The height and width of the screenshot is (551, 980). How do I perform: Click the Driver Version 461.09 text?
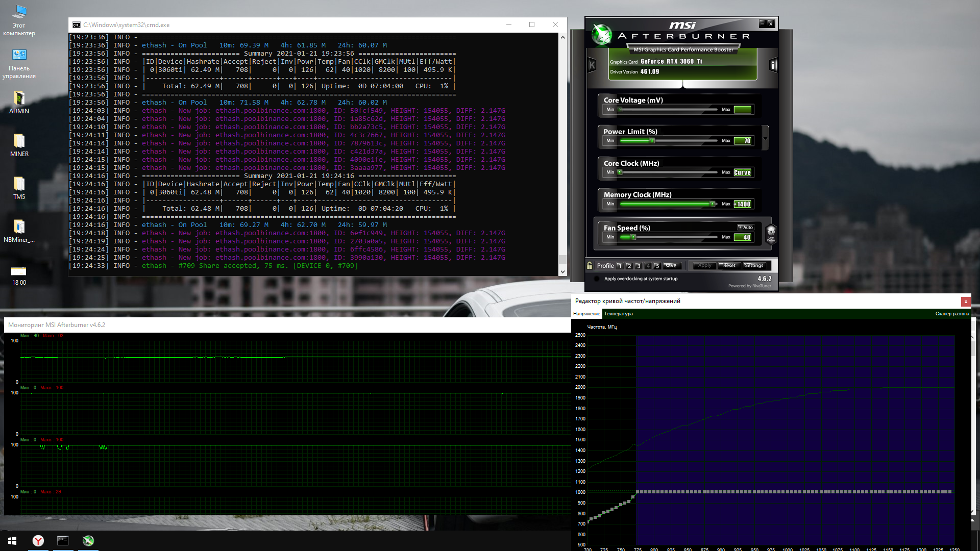coord(634,72)
